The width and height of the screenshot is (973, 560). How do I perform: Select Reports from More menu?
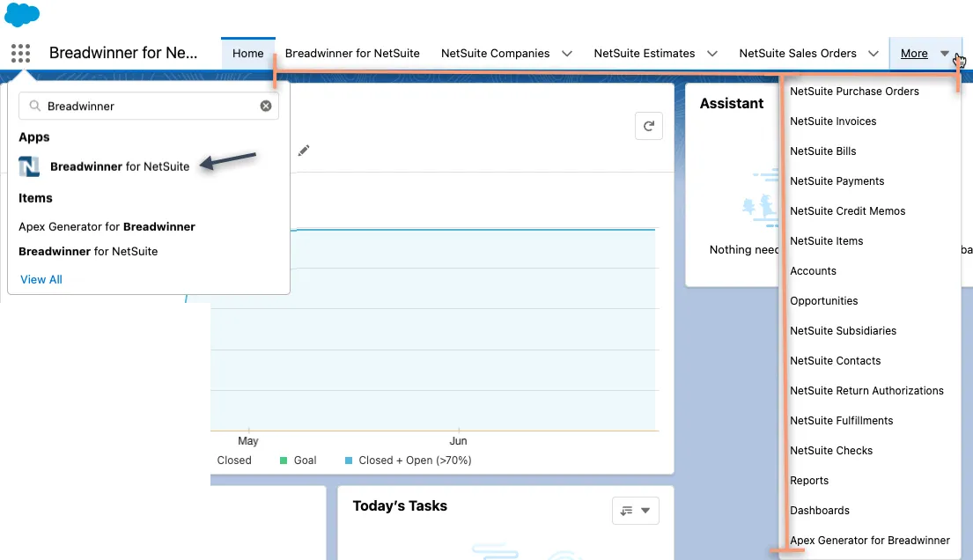coord(808,481)
